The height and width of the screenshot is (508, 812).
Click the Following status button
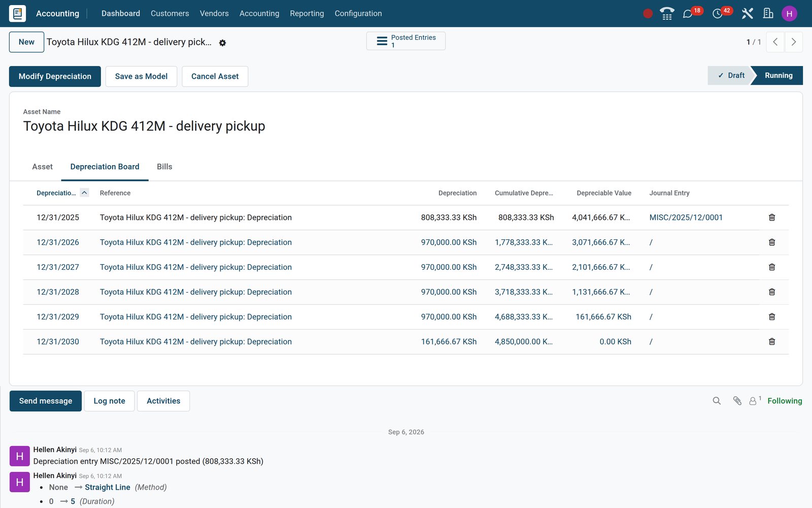[785, 401]
